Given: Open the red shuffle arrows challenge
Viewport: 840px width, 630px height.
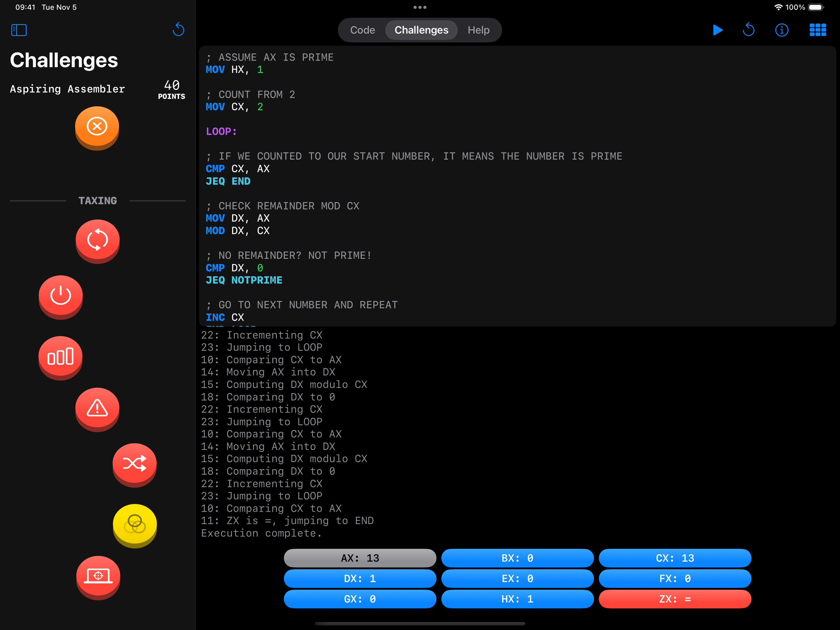Looking at the screenshot, I should [134, 465].
